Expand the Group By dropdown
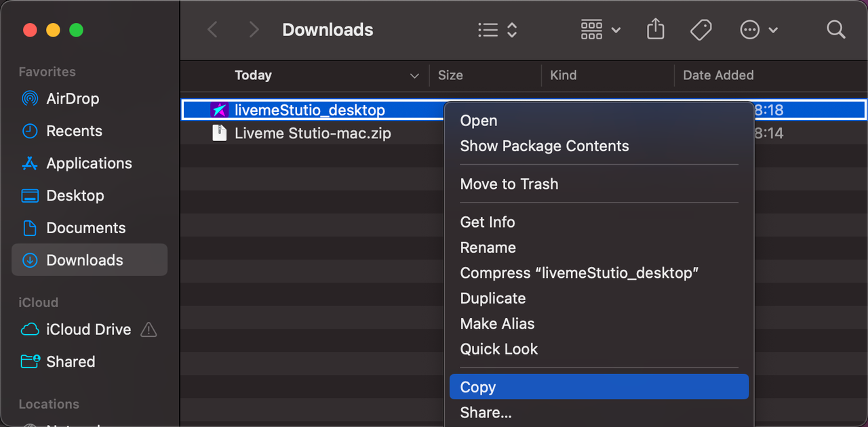The width and height of the screenshot is (868, 427). tap(600, 30)
